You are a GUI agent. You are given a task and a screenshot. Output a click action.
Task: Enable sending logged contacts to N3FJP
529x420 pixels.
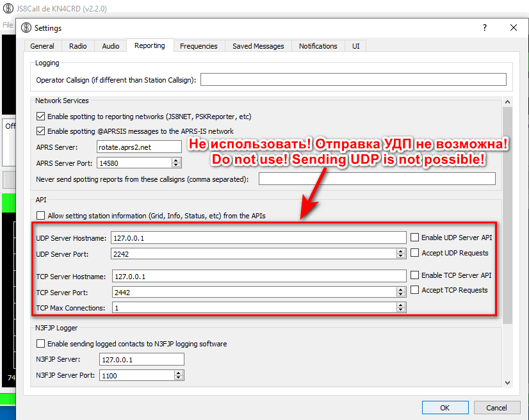coord(42,344)
